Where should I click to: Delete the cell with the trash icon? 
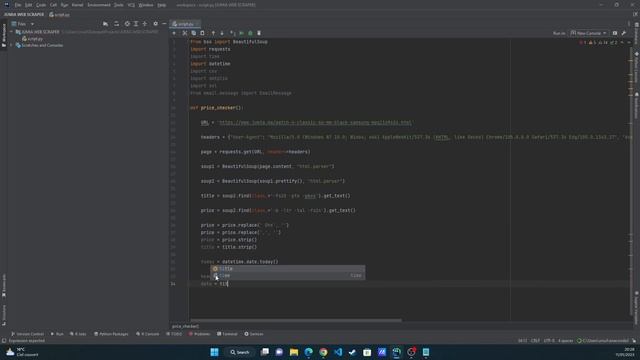(259, 33)
